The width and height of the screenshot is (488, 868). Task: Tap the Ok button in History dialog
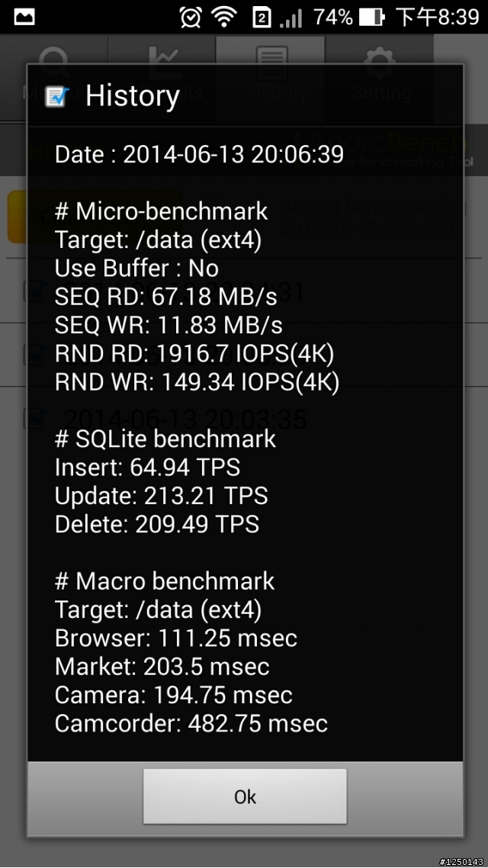[245, 796]
